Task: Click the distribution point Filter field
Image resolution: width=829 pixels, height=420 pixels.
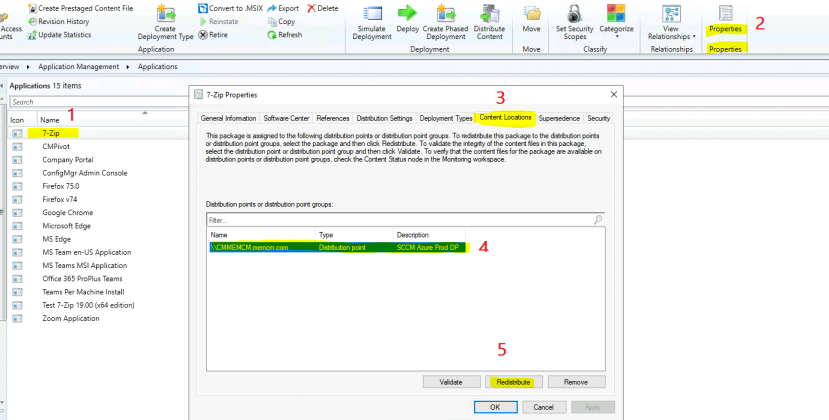Action: [398, 219]
